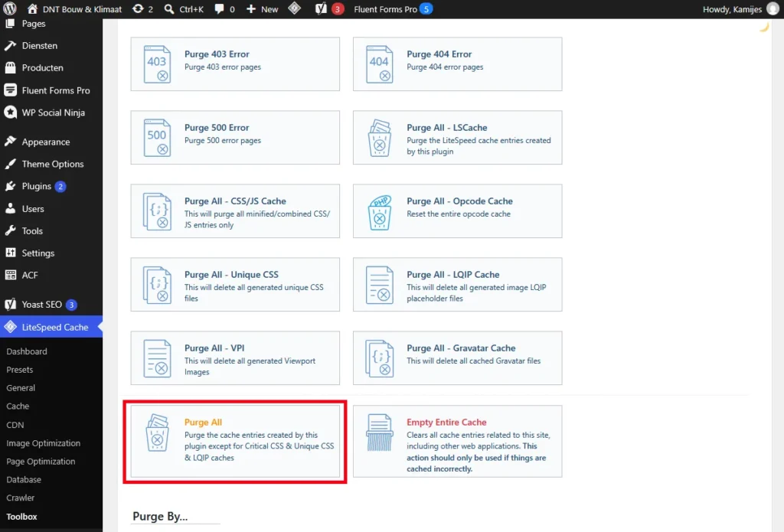Click the Plugins update badge 2
Image resolution: width=784 pixels, height=532 pixels.
tap(60, 187)
